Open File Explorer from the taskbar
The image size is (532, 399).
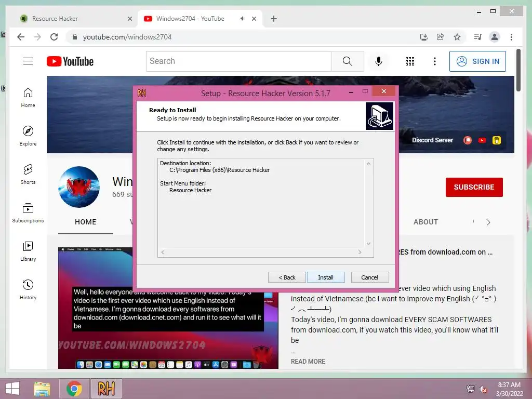click(x=42, y=389)
